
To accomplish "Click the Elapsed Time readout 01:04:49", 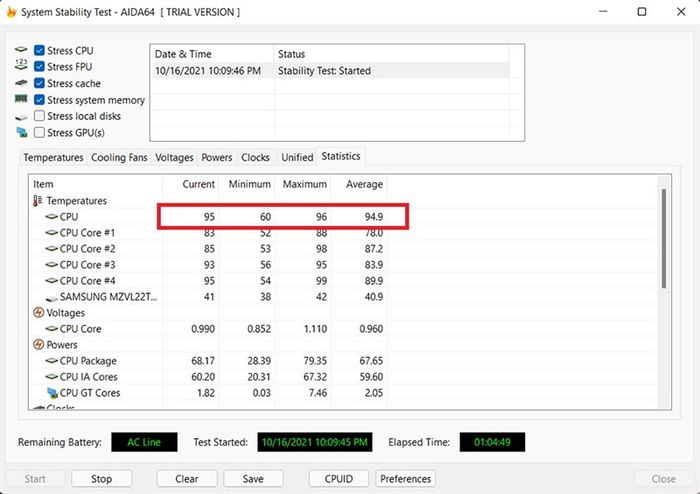I will (x=492, y=442).
